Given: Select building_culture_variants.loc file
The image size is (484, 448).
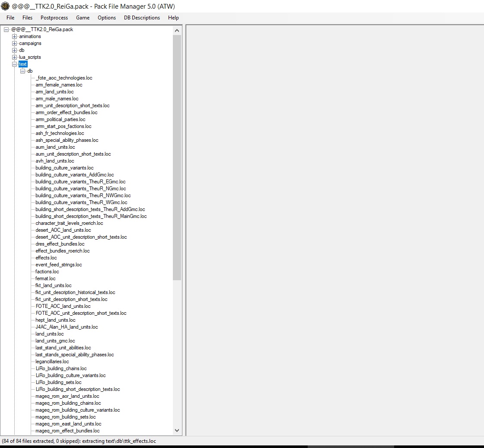Looking at the screenshot, I should [x=64, y=168].
